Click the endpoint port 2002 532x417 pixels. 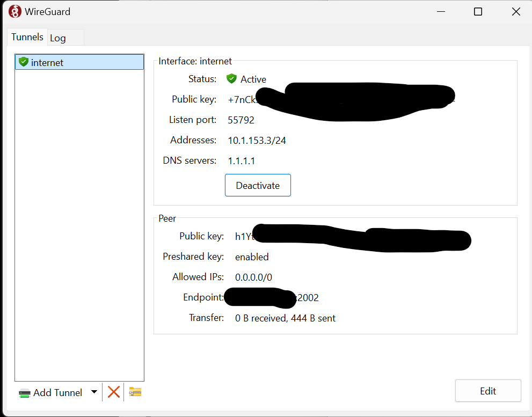(x=308, y=297)
